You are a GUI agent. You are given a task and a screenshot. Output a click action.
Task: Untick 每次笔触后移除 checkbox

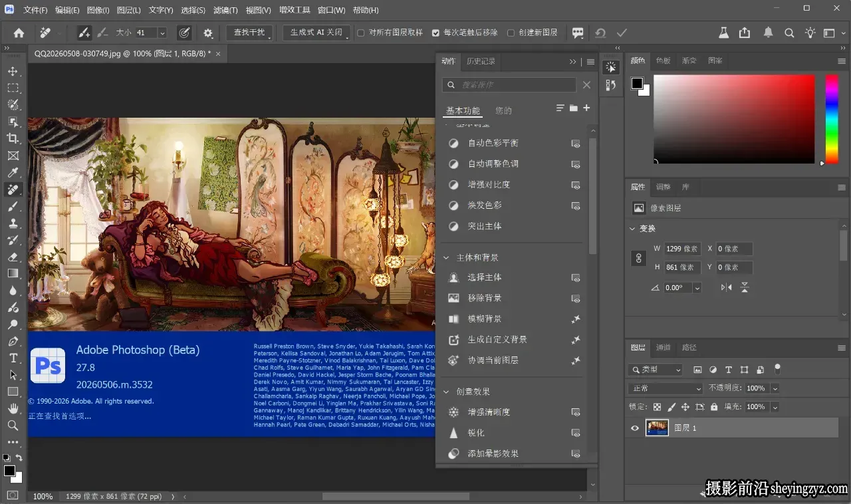(435, 33)
